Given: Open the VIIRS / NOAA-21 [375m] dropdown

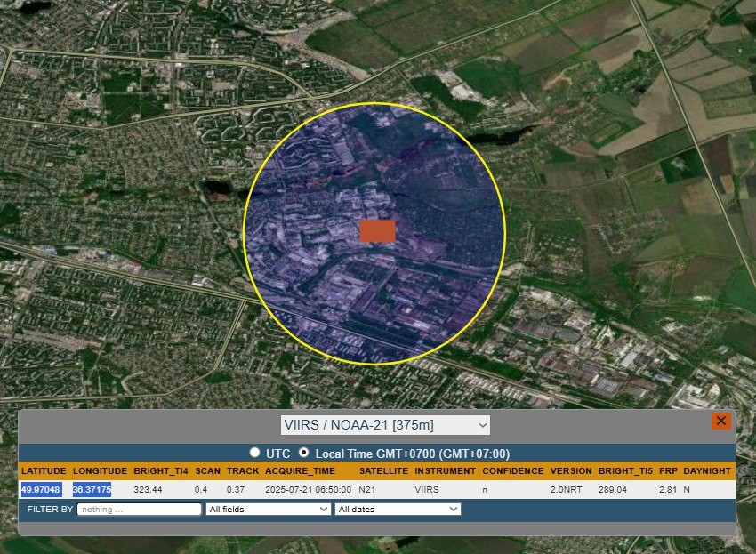Looking at the screenshot, I should pyautogui.click(x=385, y=425).
